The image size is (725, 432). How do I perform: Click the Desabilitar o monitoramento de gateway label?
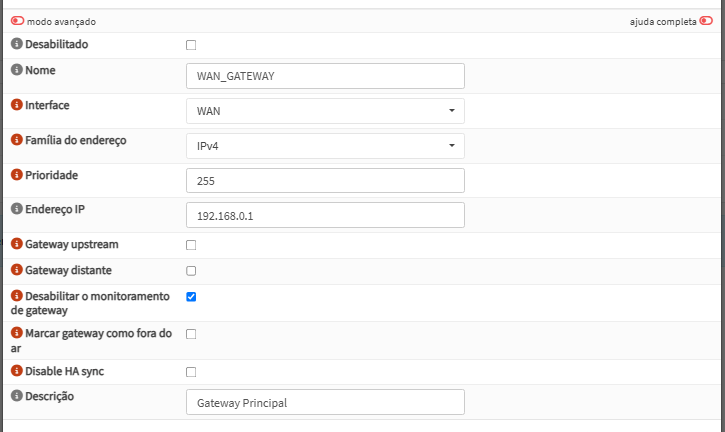91,303
